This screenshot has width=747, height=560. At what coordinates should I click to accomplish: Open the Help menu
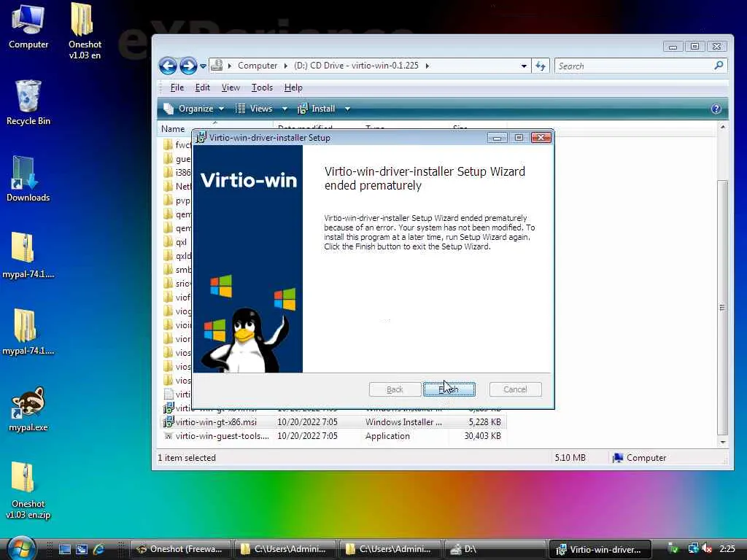point(293,87)
